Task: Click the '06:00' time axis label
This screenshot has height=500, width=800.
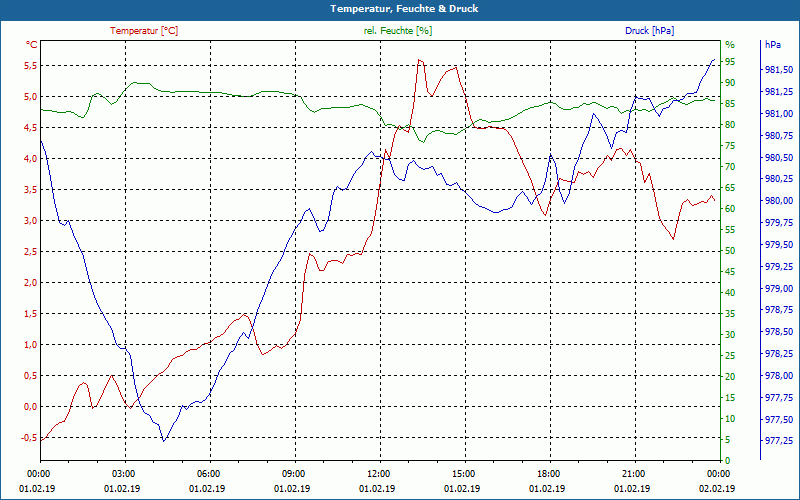Action: [208, 474]
